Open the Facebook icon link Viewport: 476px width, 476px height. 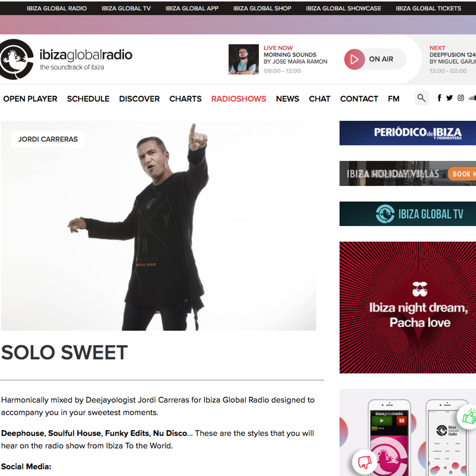[x=439, y=98]
